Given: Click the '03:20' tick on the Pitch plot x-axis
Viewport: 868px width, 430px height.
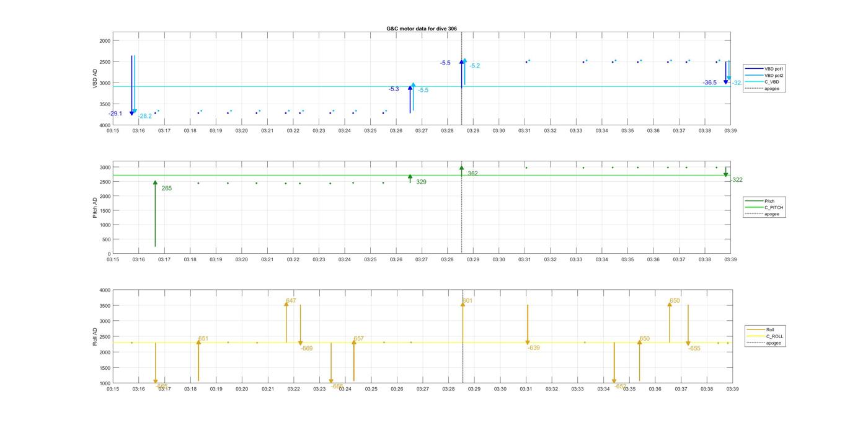Looking at the screenshot, I should 241,260.
